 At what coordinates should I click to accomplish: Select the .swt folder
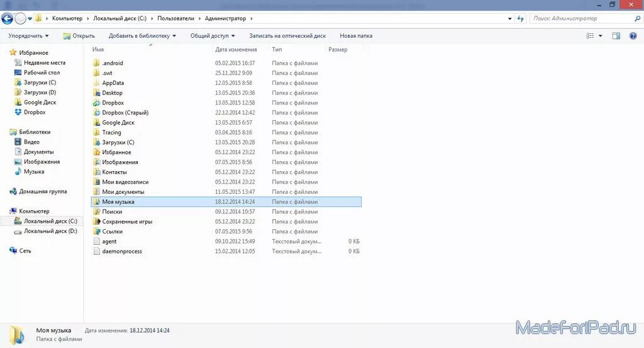[103, 73]
